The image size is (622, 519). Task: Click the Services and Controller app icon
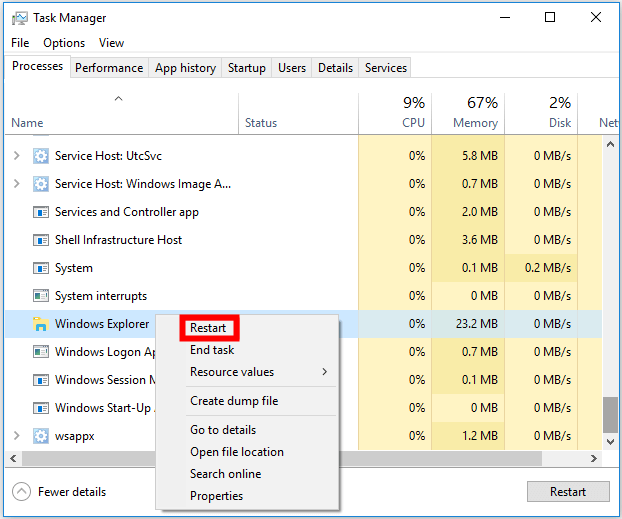(40, 212)
